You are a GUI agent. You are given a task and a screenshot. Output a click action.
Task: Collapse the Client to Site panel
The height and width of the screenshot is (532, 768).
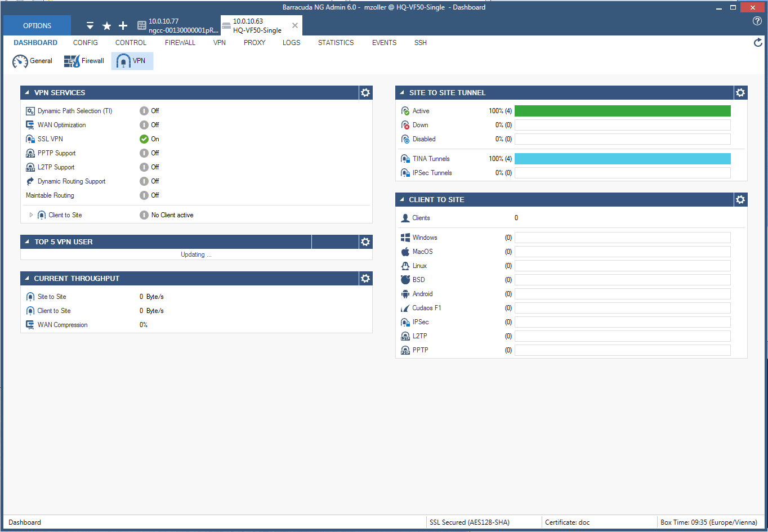pyautogui.click(x=402, y=200)
